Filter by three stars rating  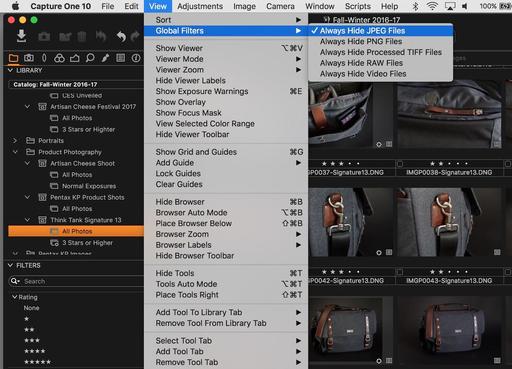pos(32,340)
